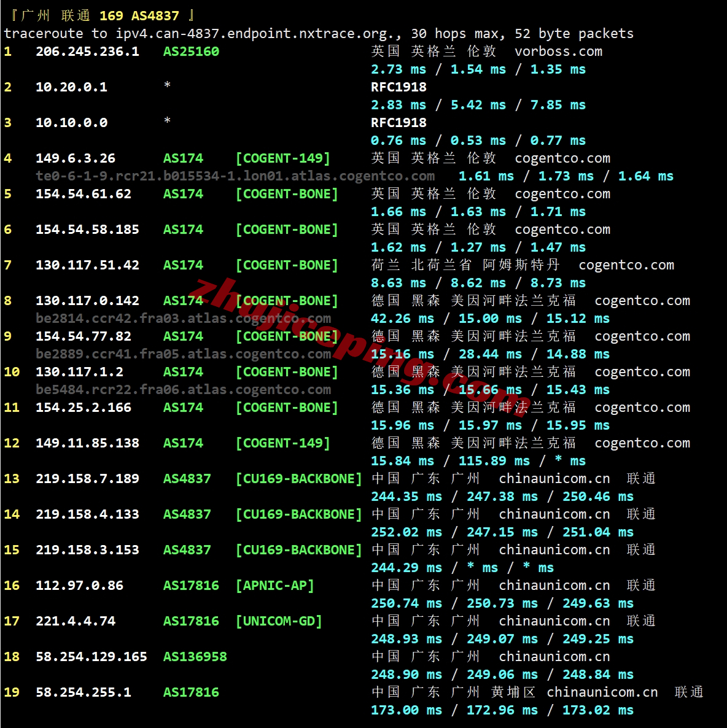This screenshot has height=728, width=727.
Task: Click latency 248.93 ms on hop 17
Action: coord(406,639)
